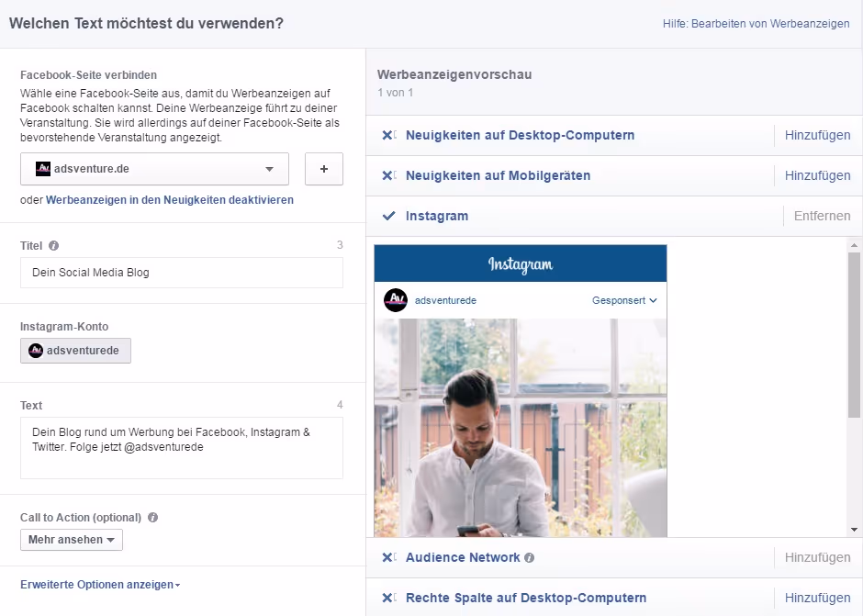This screenshot has width=863, height=616.
Task: Click Entfernen for the Instagram placement
Action: pyautogui.click(x=823, y=216)
